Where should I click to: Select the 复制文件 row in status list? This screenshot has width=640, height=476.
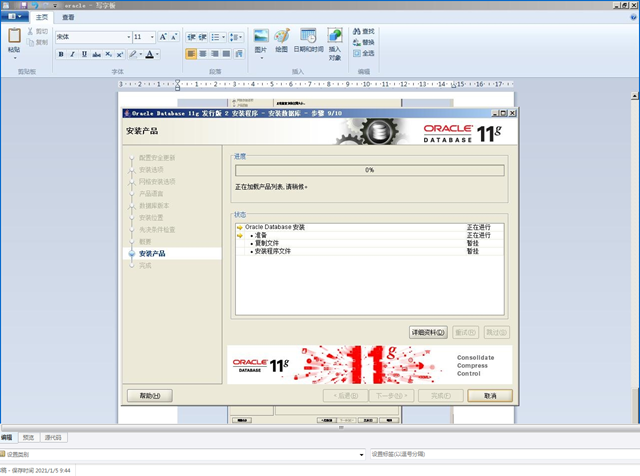coord(369,243)
